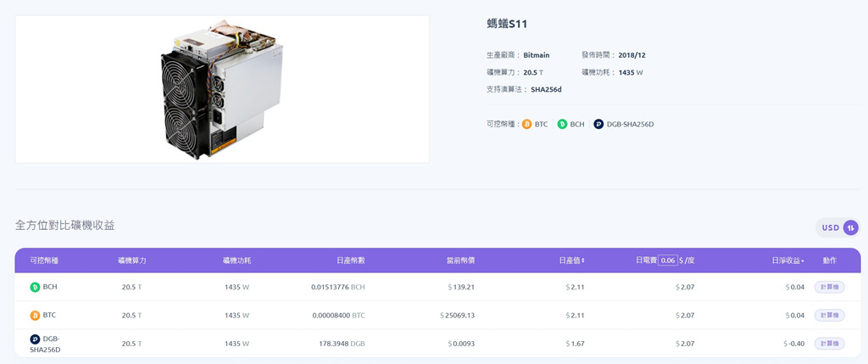The width and height of the screenshot is (868, 364).
Task: Click the orange BTC icon in the table row
Action: 35,316
